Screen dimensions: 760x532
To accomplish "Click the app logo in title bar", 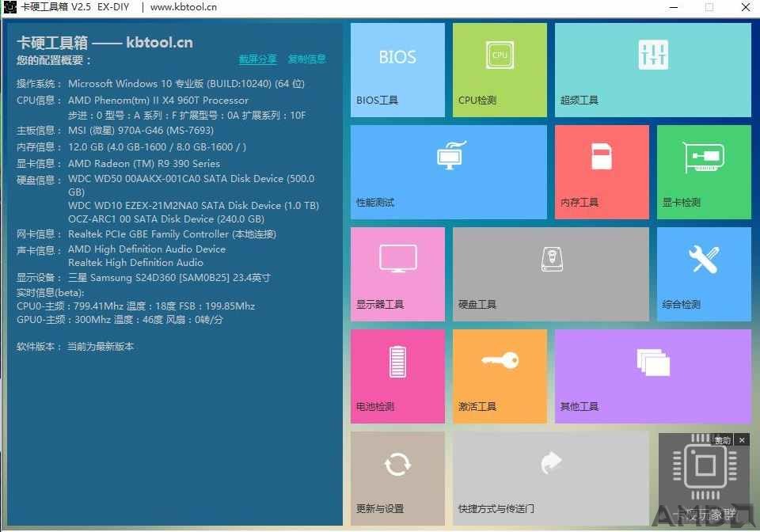I will point(9,7).
